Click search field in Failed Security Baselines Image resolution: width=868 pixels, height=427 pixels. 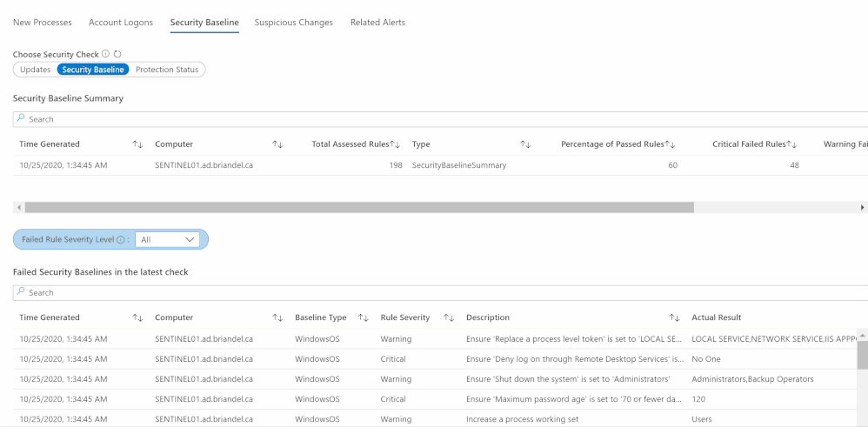(440, 292)
